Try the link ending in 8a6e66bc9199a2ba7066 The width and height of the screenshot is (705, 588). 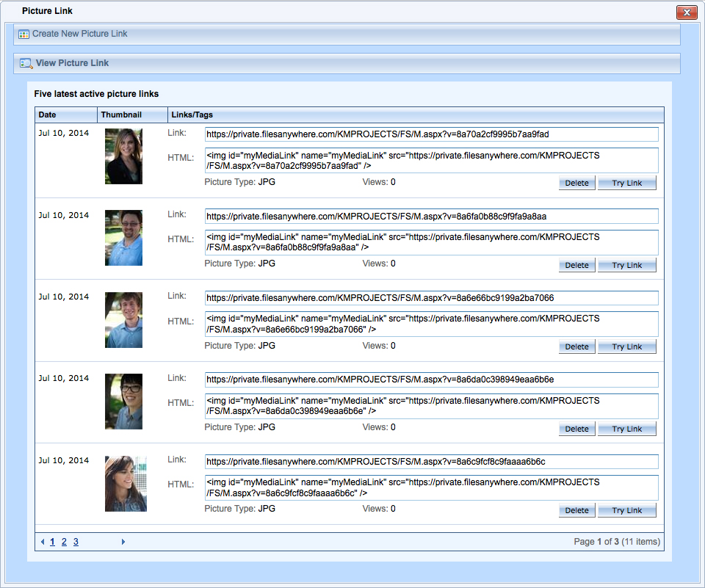tap(626, 346)
